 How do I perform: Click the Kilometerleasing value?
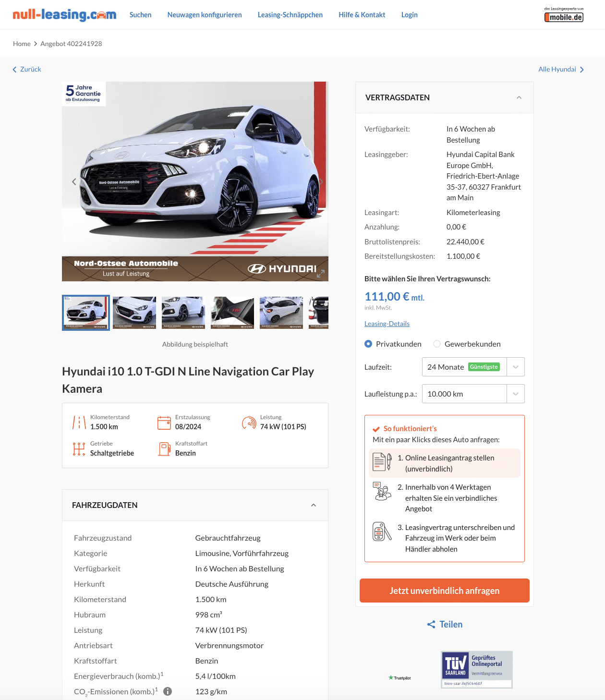pyautogui.click(x=473, y=212)
